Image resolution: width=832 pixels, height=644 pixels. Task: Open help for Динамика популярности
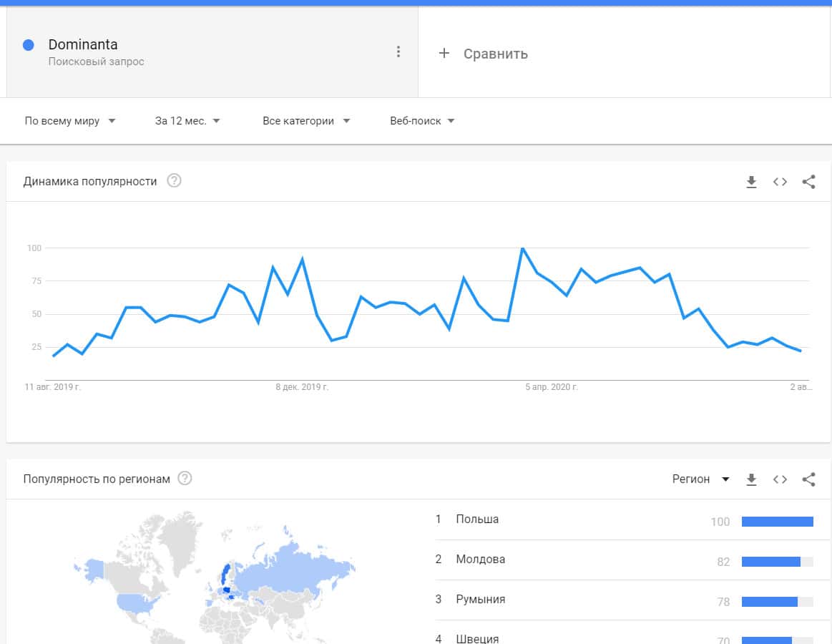point(174,181)
